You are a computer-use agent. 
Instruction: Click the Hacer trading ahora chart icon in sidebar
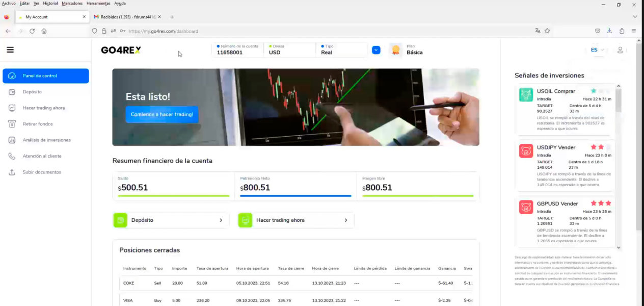(12, 108)
